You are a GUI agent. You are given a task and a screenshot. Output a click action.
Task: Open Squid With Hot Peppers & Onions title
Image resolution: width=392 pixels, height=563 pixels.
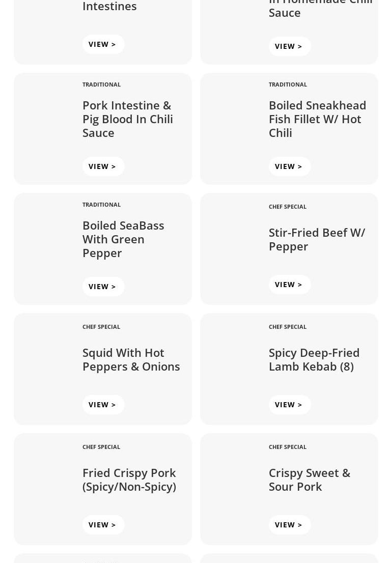coord(131,359)
